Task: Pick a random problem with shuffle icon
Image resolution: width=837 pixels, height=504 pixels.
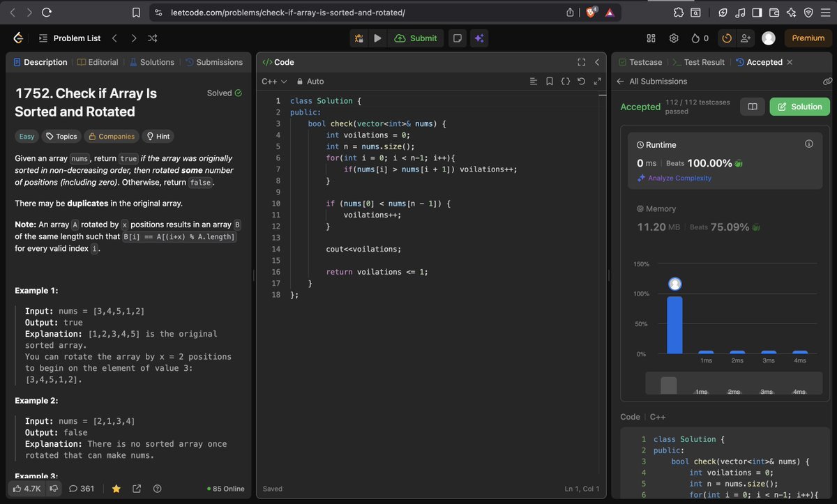Action: click(x=153, y=38)
